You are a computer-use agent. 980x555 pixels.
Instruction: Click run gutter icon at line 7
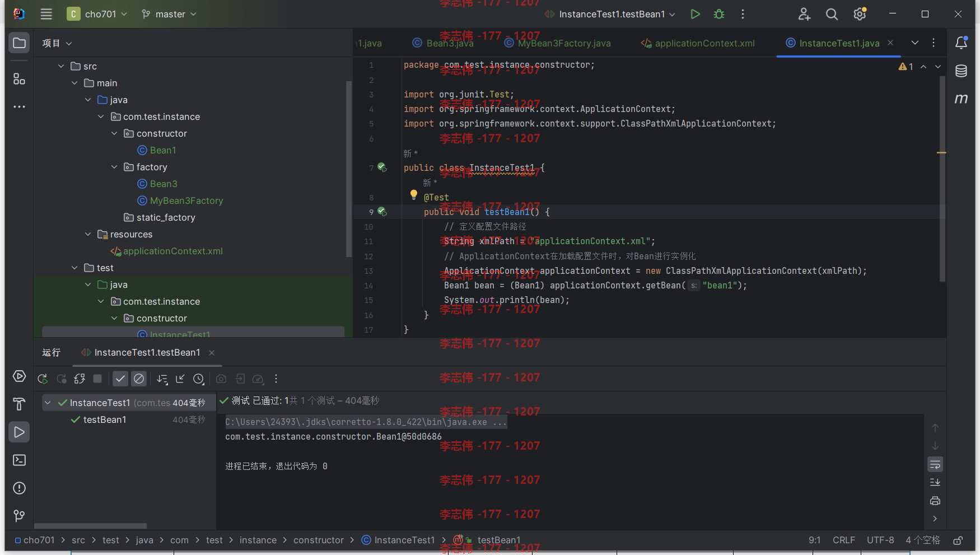click(382, 167)
